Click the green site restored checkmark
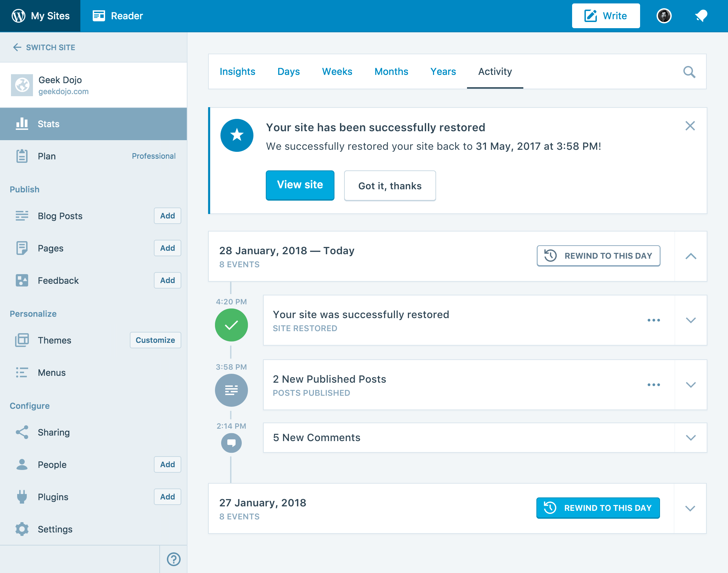The image size is (728, 573). pos(231,325)
